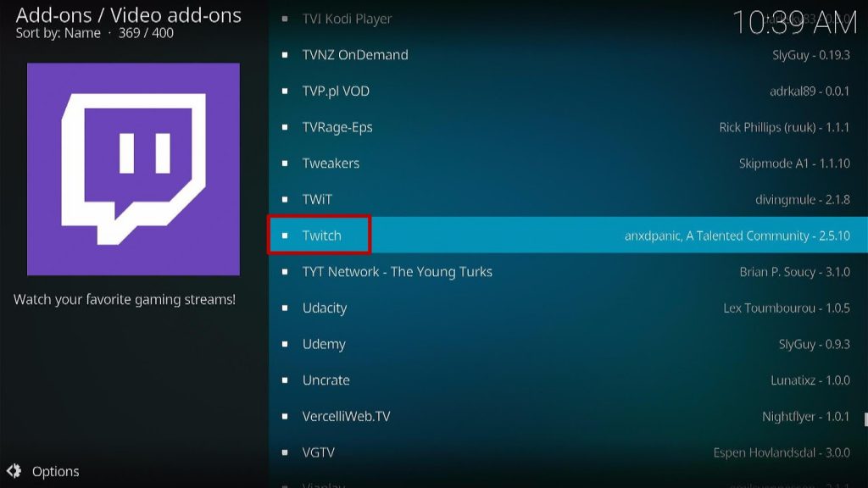The width and height of the screenshot is (868, 488).
Task: Click Rick Phillips (ruuk) - 1.1.1
Action: click(x=784, y=127)
